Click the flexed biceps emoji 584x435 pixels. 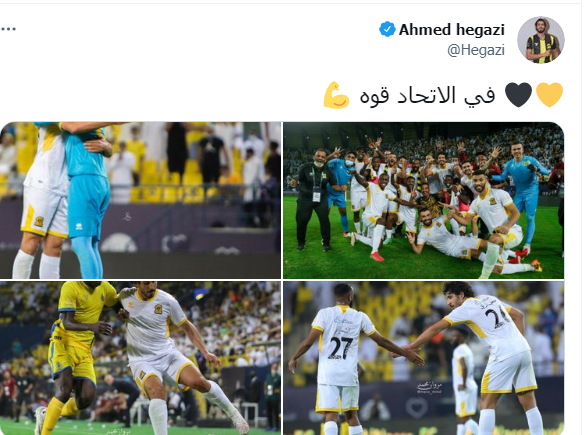coord(336,95)
